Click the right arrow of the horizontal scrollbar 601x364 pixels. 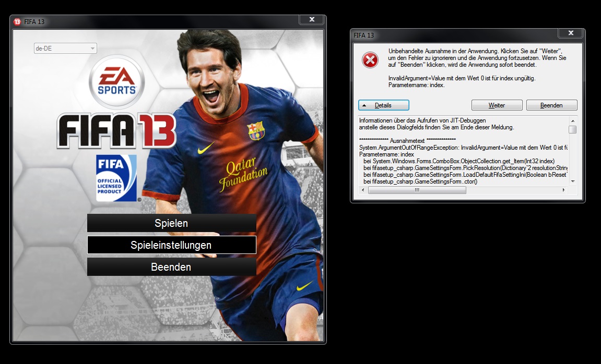[x=563, y=190]
